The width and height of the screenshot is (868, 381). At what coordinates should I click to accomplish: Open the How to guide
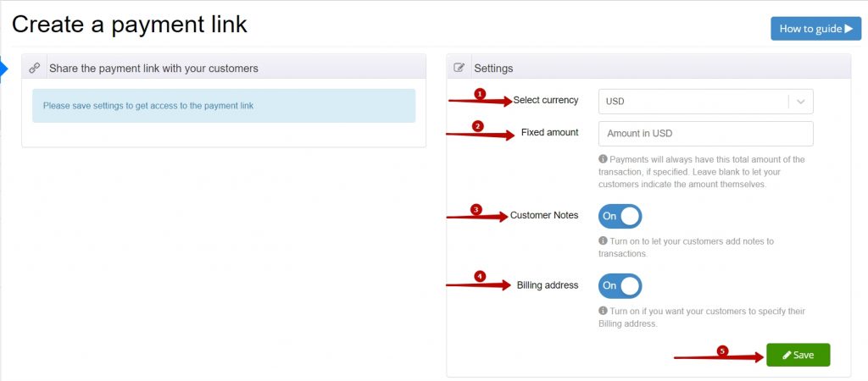tap(816, 29)
